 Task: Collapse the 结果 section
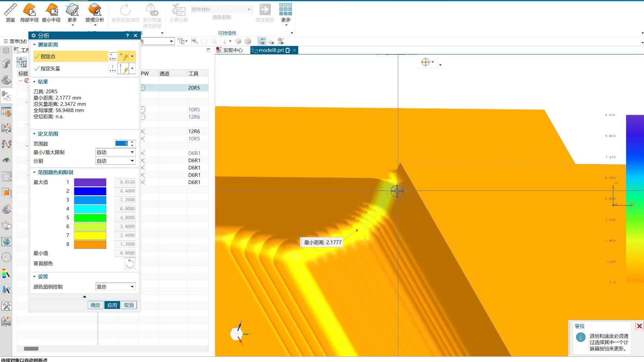click(x=34, y=82)
